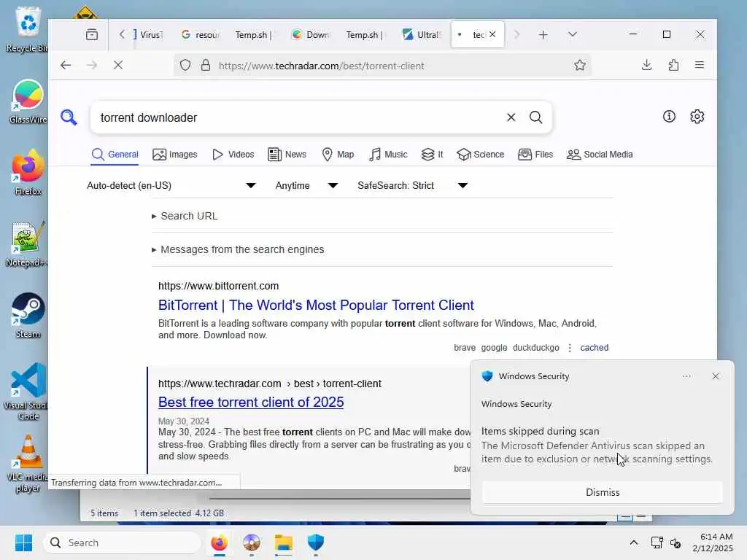
Task: Select the Social Media search category
Action: pyautogui.click(x=600, y=155)
